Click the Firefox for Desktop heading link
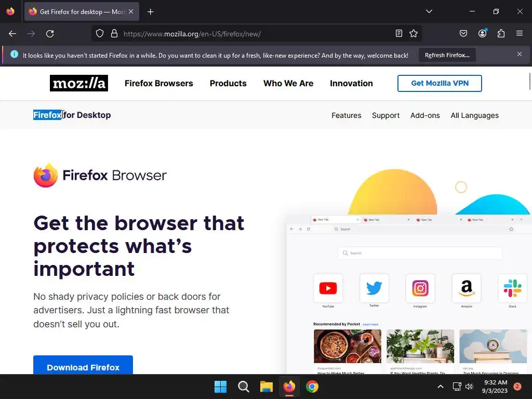 coord(72,115)
